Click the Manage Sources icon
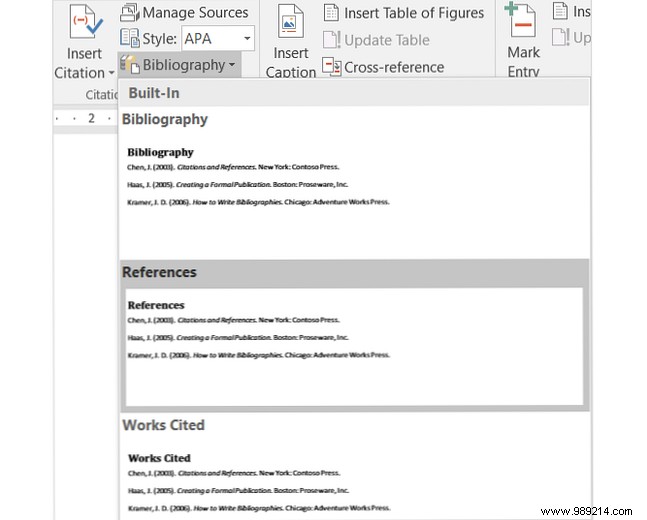 click(130, 12)
